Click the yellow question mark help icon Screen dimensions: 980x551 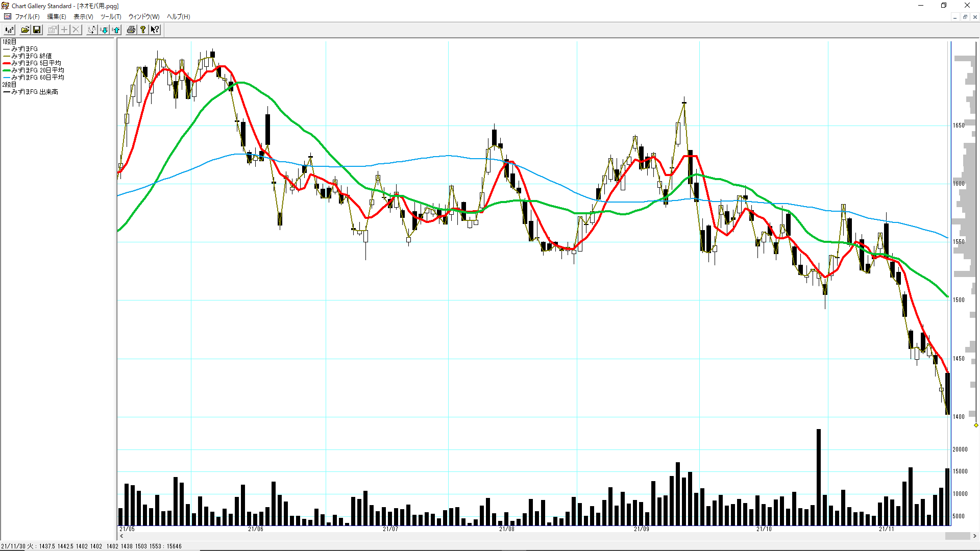(x=143, y=30)
